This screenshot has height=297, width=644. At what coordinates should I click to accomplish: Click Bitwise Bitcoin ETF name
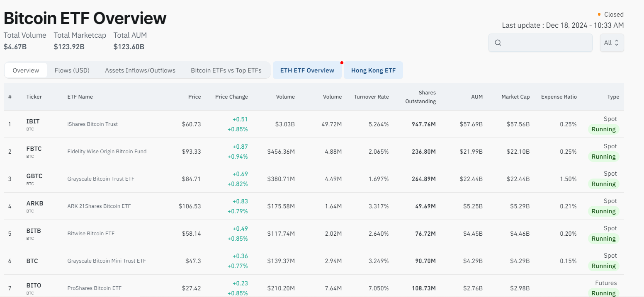[x=91, y=234]
